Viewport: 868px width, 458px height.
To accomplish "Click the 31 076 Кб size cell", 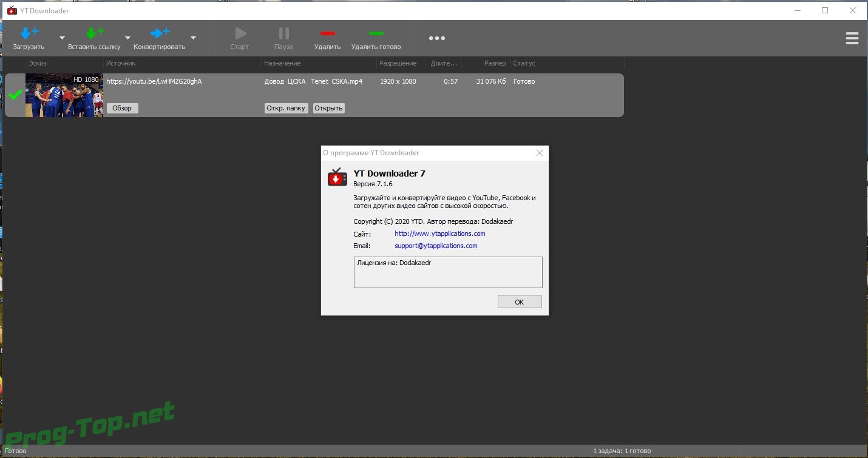I will click(x=491, y=81).
